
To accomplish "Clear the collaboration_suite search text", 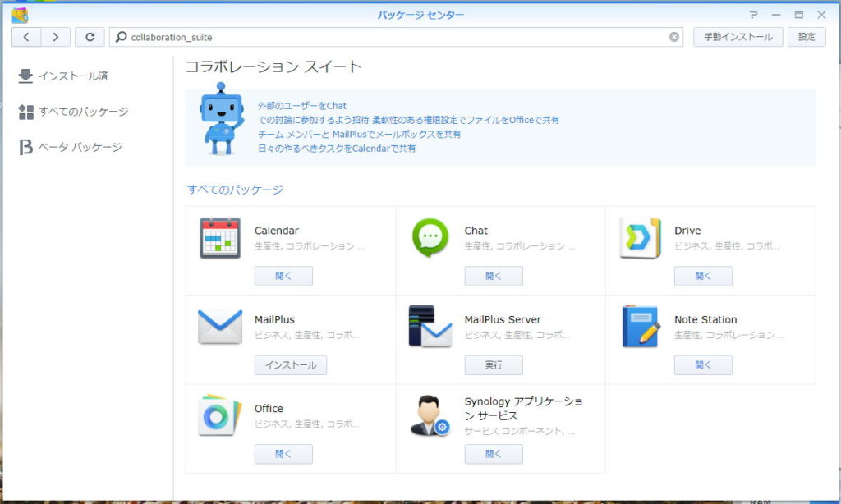I will click(673, 36).
